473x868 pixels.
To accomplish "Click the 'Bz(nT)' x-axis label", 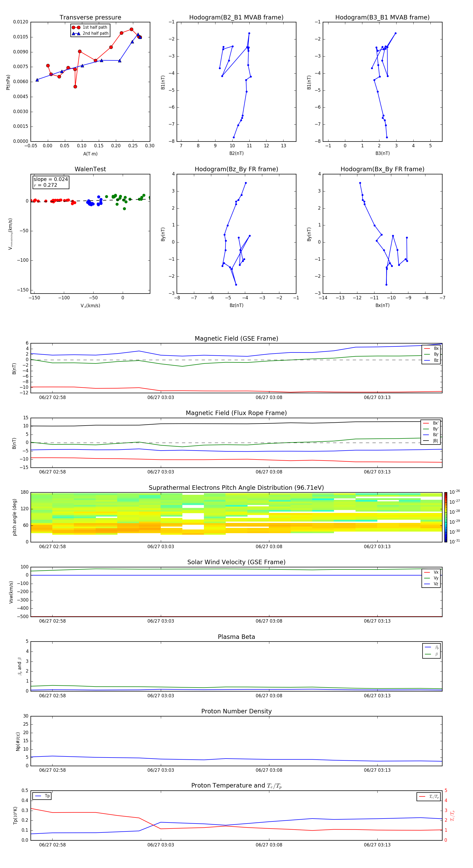I will 236,305.
